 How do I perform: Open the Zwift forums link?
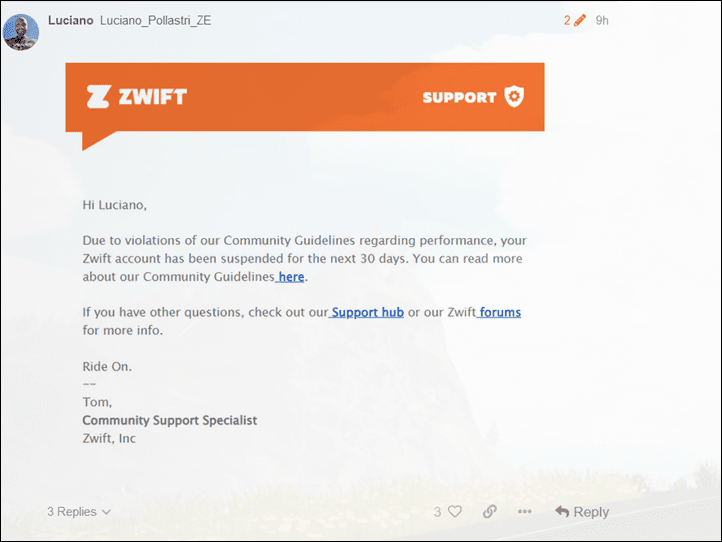pyautogui.click(x=500, y=312)
